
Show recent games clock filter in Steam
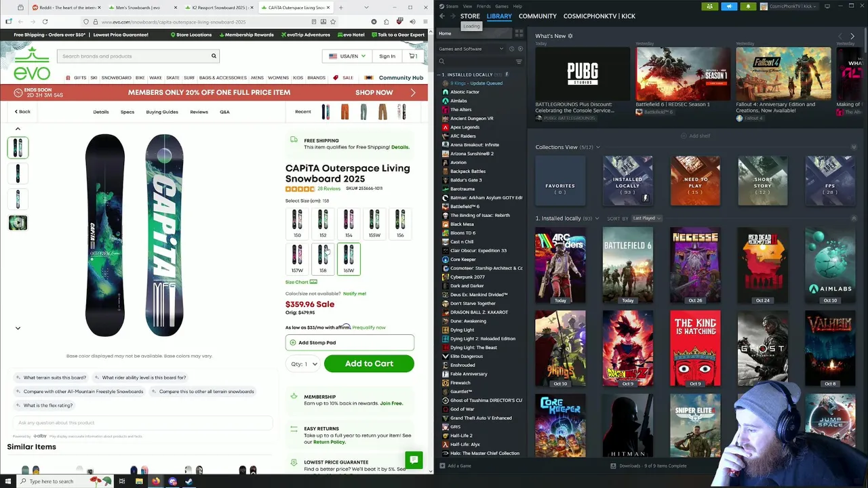[511, 49]
